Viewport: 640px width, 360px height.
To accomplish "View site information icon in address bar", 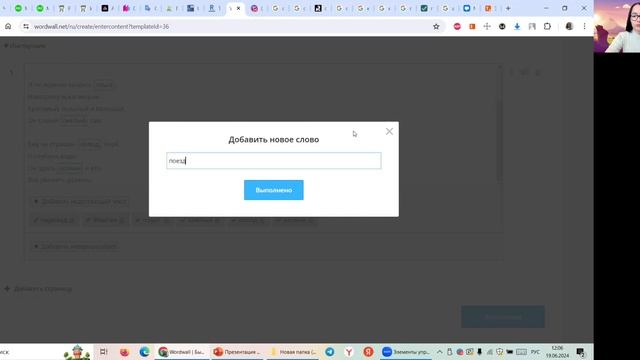I will pos(26,27).
